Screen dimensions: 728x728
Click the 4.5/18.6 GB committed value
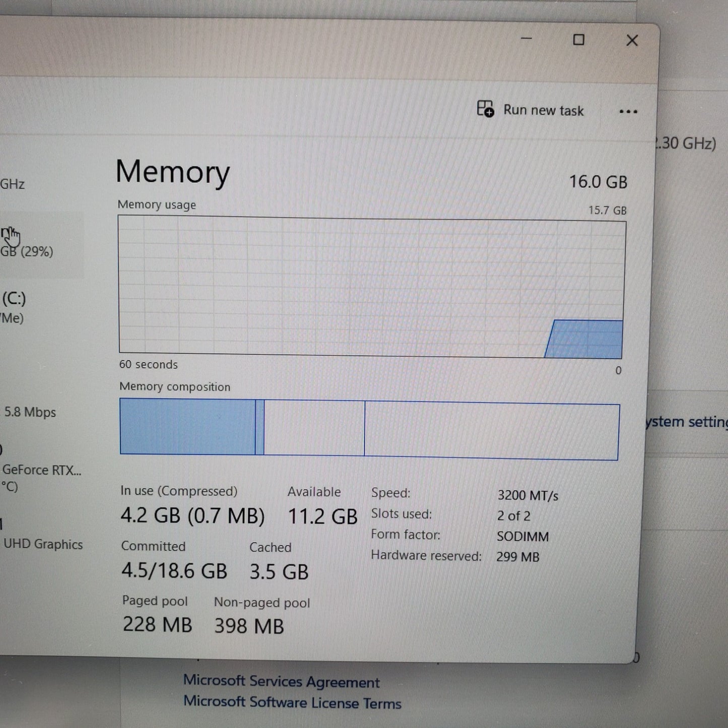click(174, 571)
